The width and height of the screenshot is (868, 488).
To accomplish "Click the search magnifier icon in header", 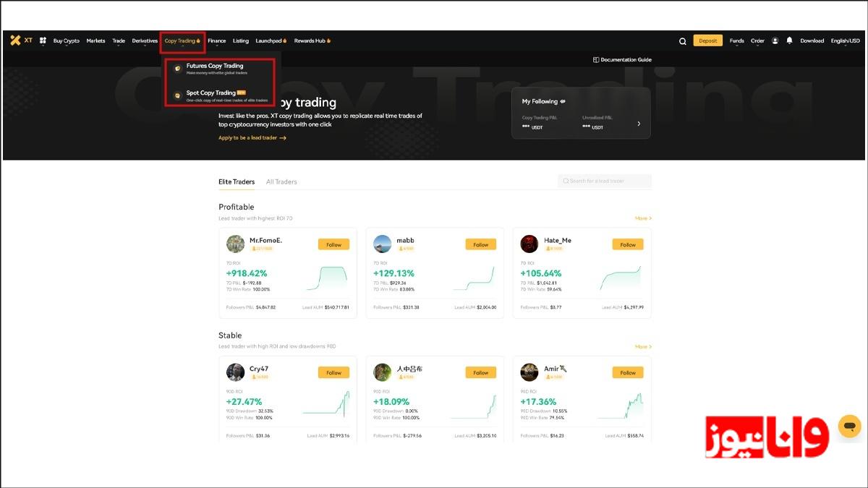I will click(x=682, y=41).
